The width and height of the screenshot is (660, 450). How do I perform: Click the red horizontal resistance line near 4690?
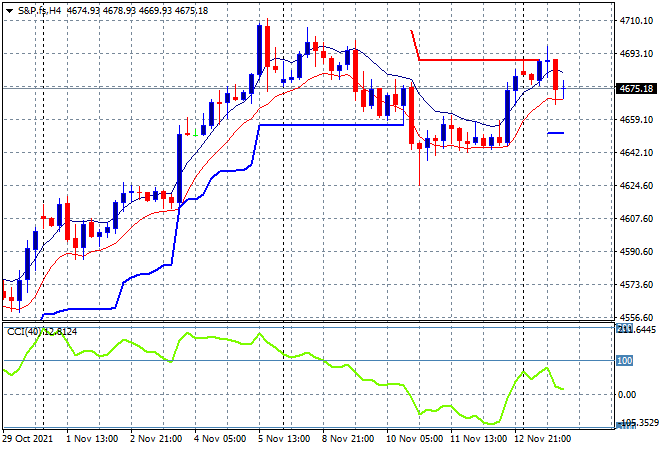coord(479,60)
